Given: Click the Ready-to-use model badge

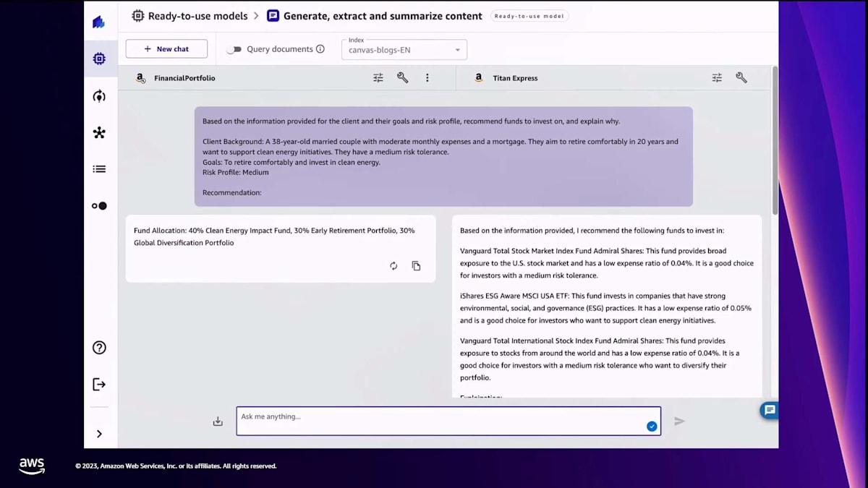Looking at the screenshot, I should (x=529, y=16).
